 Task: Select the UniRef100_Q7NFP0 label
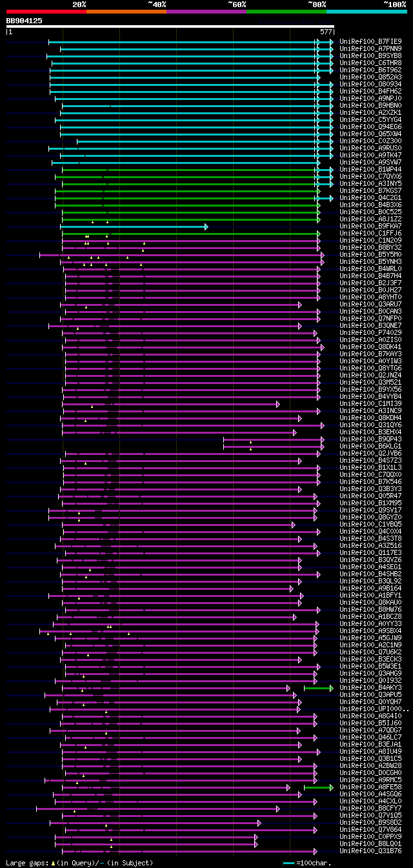point(370,318)
